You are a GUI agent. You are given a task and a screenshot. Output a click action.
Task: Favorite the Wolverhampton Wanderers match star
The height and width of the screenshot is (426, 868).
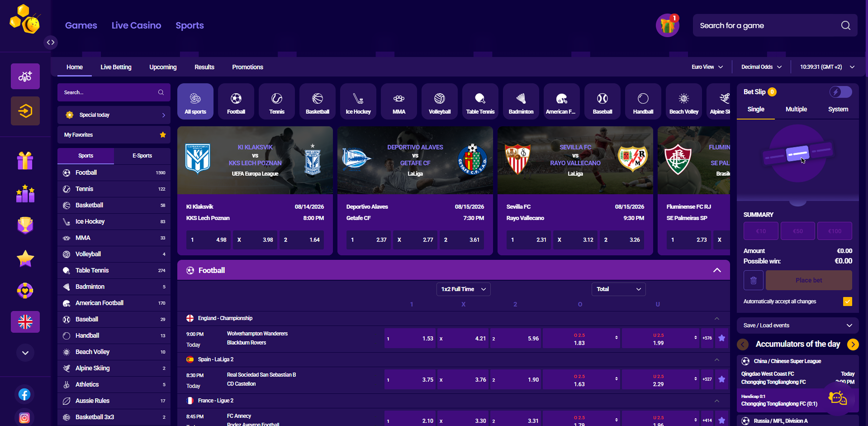click(x=722, y=338)
